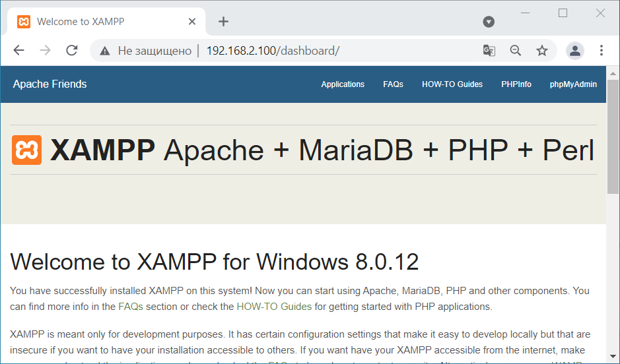Click the scrollbar down arrow
Screen dimensions: 620x364
point(613,357)
